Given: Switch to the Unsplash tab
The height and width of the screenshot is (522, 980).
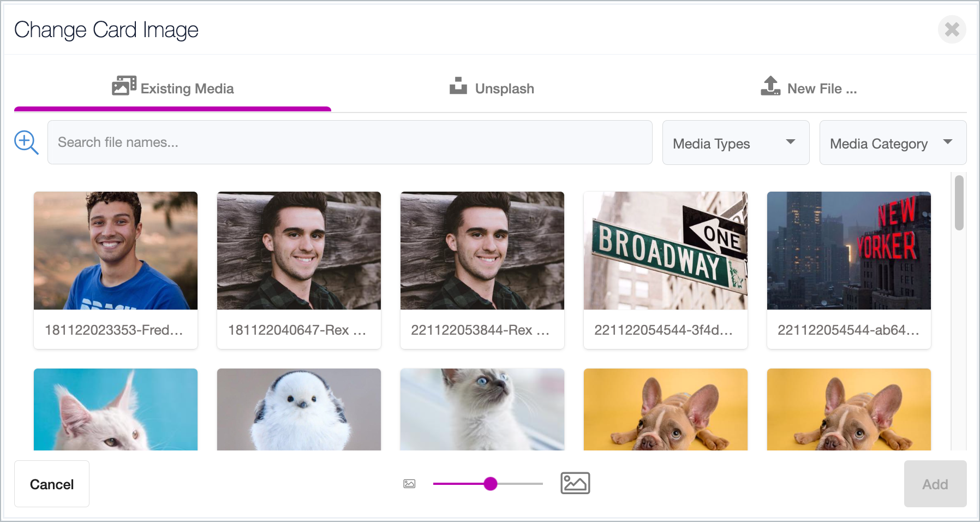Looking at the screenshot, I should click(x=492, y=88).
